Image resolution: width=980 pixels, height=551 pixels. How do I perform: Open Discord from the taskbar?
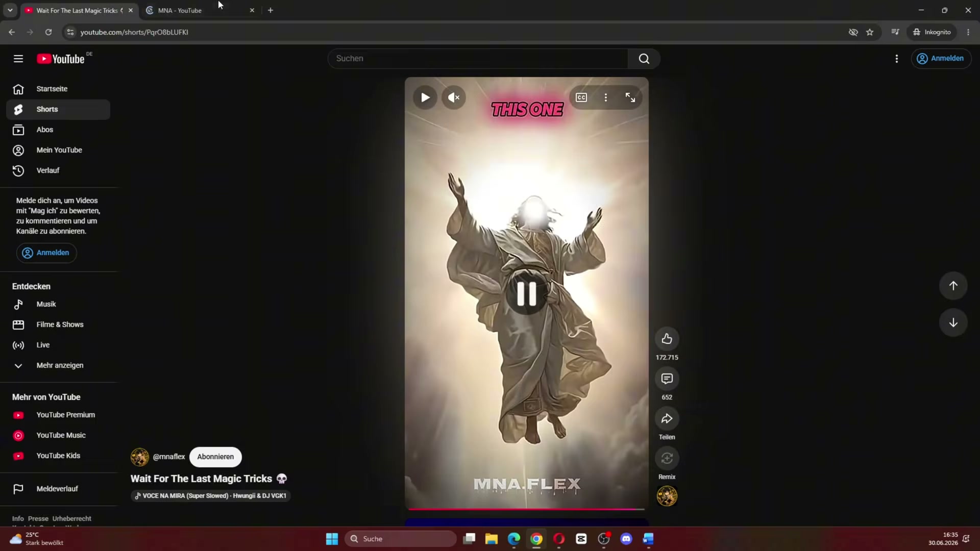(626, 539)
